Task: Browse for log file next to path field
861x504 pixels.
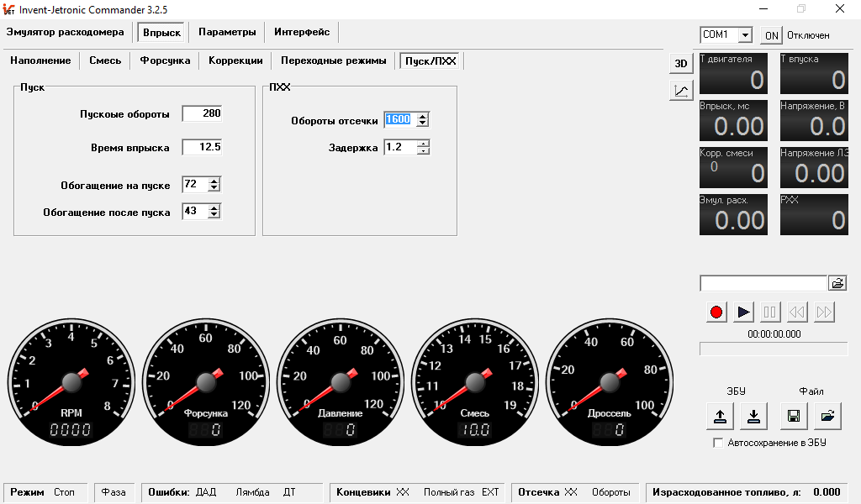Action: 837,283
